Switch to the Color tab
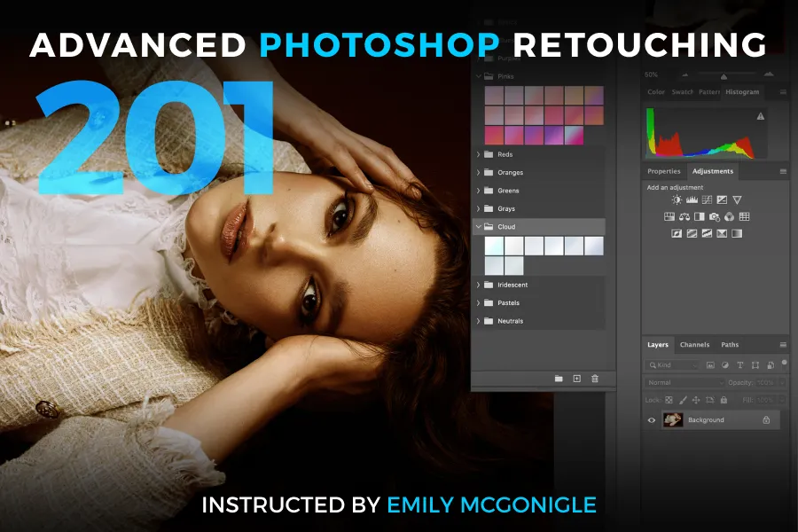Image resolution: width=798 pixels, height=532 pixels. (x=656, y=92)
